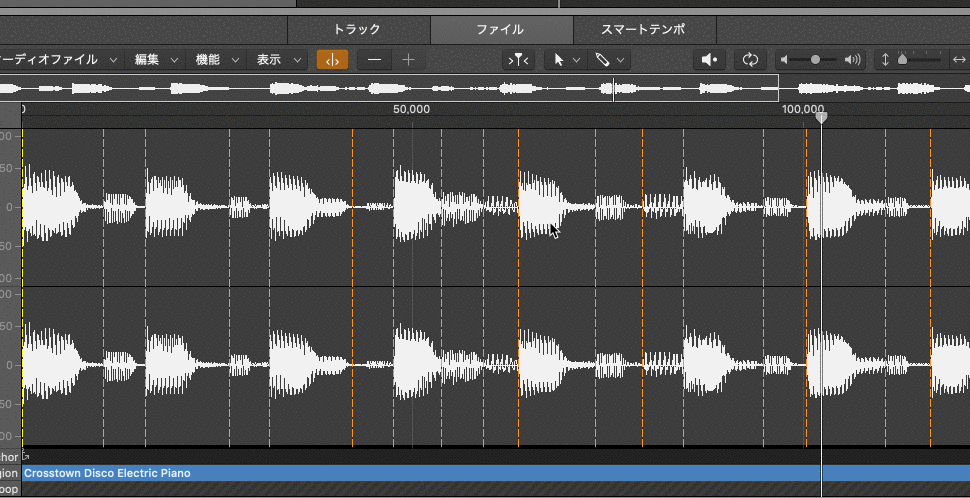The image size is (970, 498).
Task: Switch to the トラック tab
Action: [x=359, y=29]
